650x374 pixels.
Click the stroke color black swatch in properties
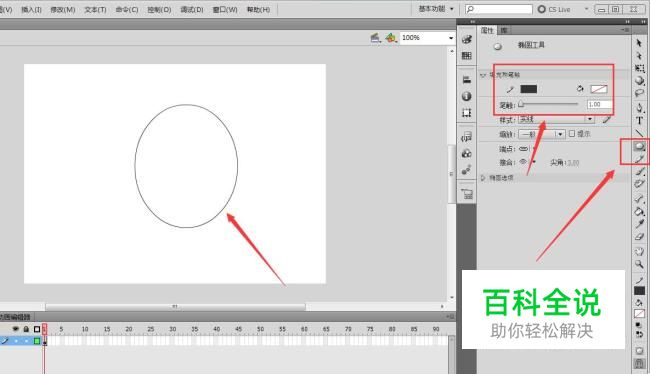point(528,89)
